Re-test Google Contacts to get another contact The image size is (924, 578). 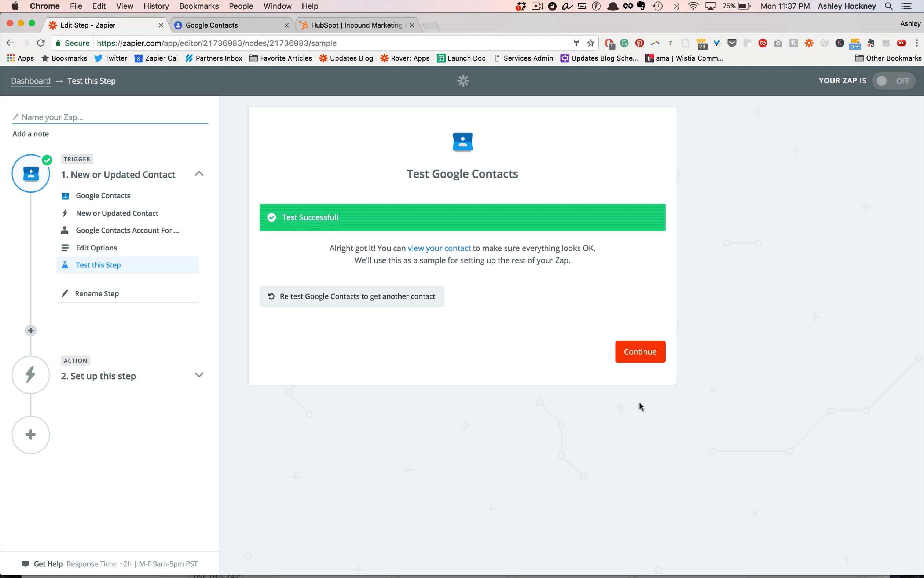pos(352,296)
